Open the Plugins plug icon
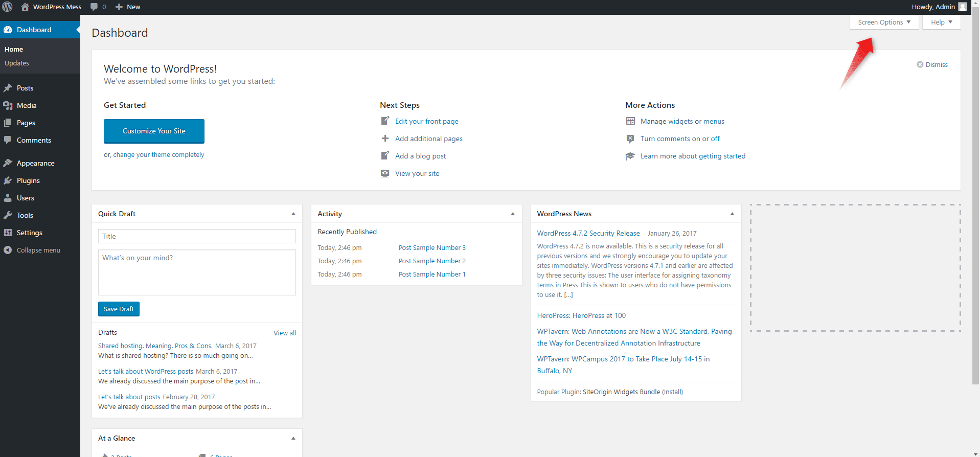The image size is (980, 457). (8, 180)
